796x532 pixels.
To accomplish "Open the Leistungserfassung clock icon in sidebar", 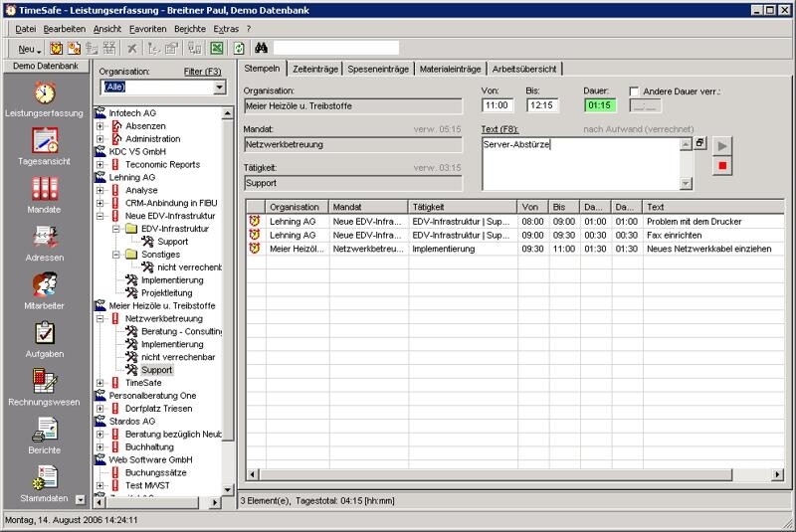I will [45, 93].
